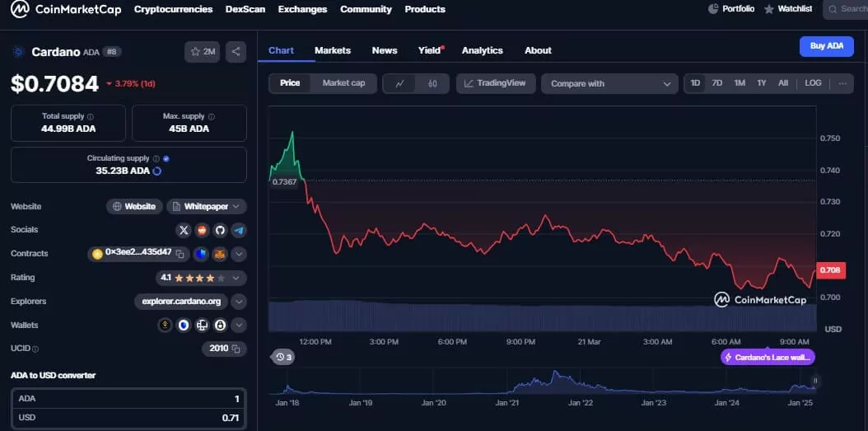This screenshot has height=431, width=868.
Task: Open the Binance wallet icon
Action: pos(165,326)
